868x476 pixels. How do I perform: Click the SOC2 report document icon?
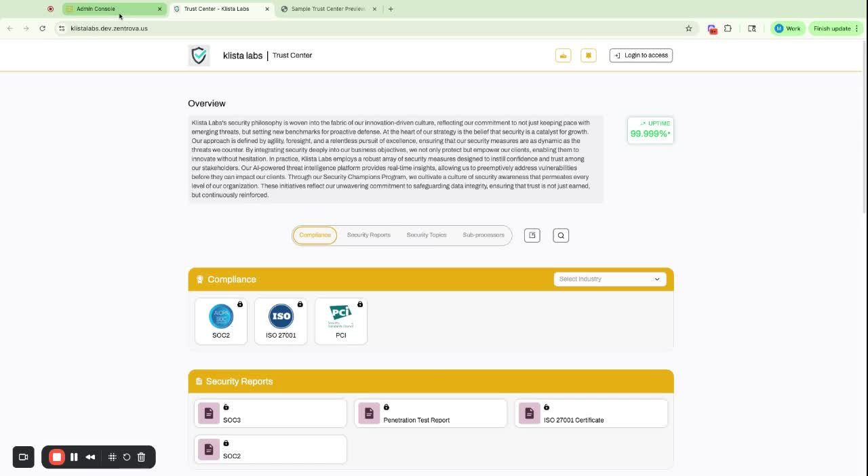pyautogui.click(x=209, y=449)
